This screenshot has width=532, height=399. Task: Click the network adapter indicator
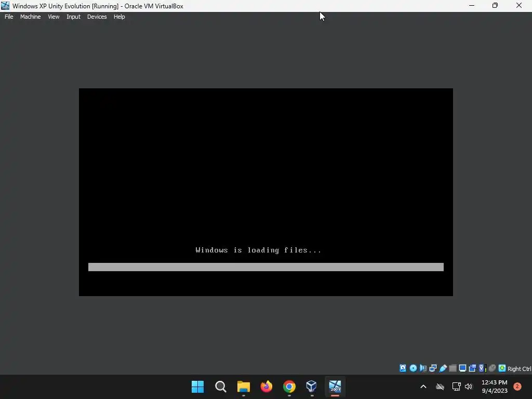(x=433, y=368)
